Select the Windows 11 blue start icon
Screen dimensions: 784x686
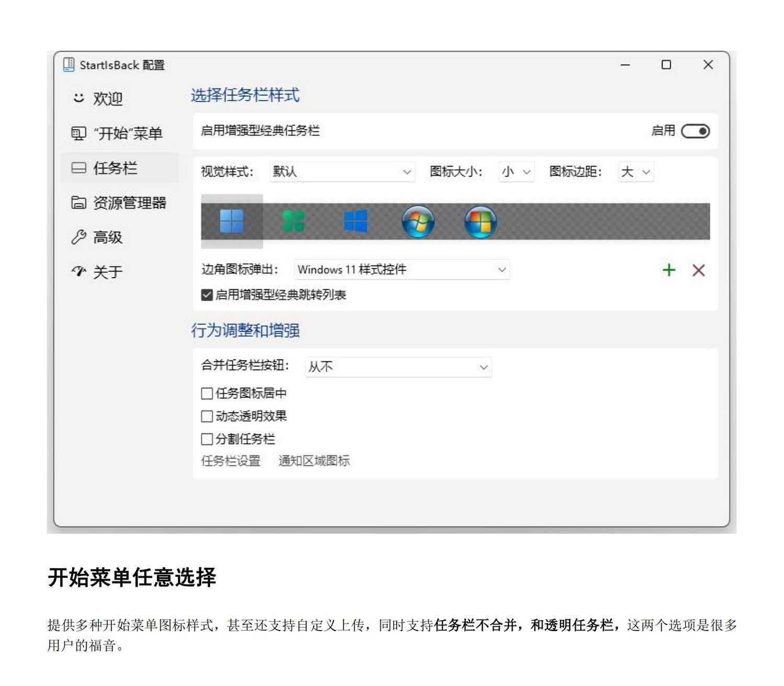click(232, 221)
